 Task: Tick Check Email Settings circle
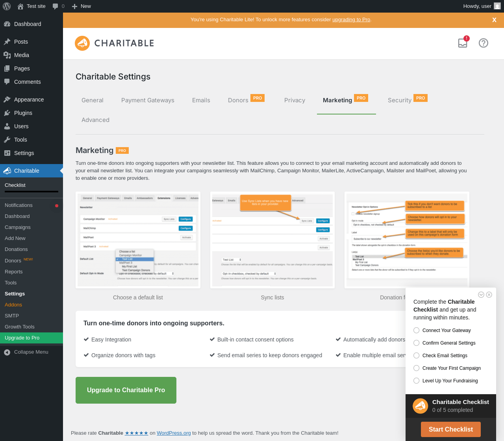point(416,356)
